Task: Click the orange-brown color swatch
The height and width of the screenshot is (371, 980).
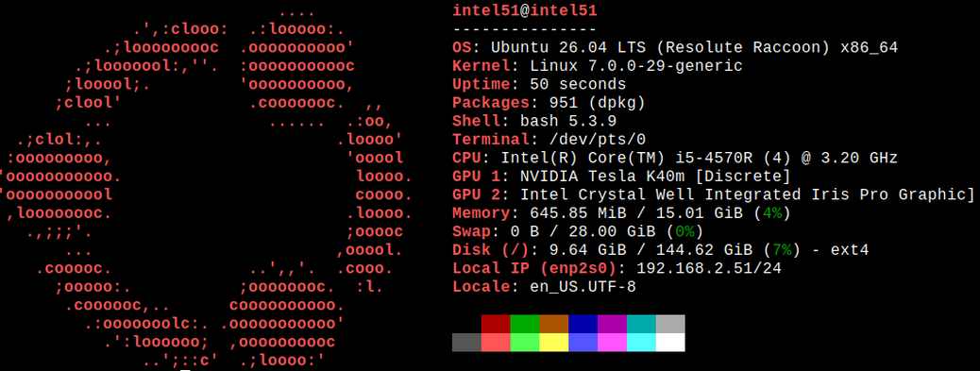Action: pos(554,324)
